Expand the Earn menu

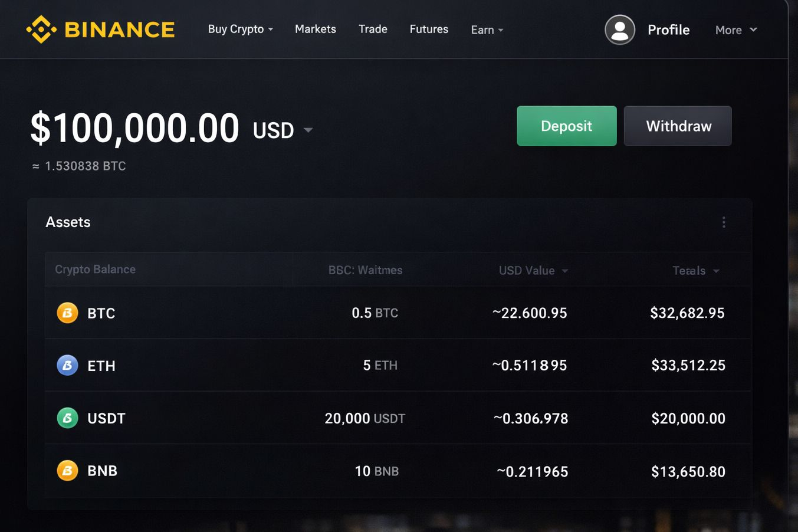point(487,29)
